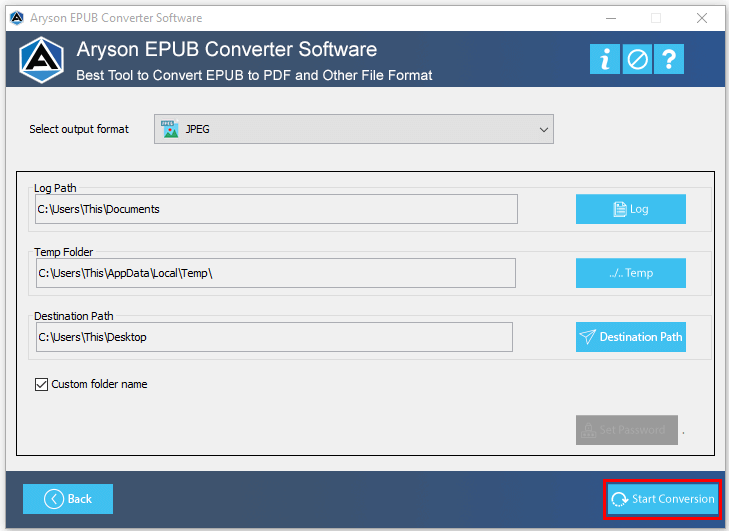Click the JPEG format icon in dropdown
The image size is (729, 531).
[170, 129]
